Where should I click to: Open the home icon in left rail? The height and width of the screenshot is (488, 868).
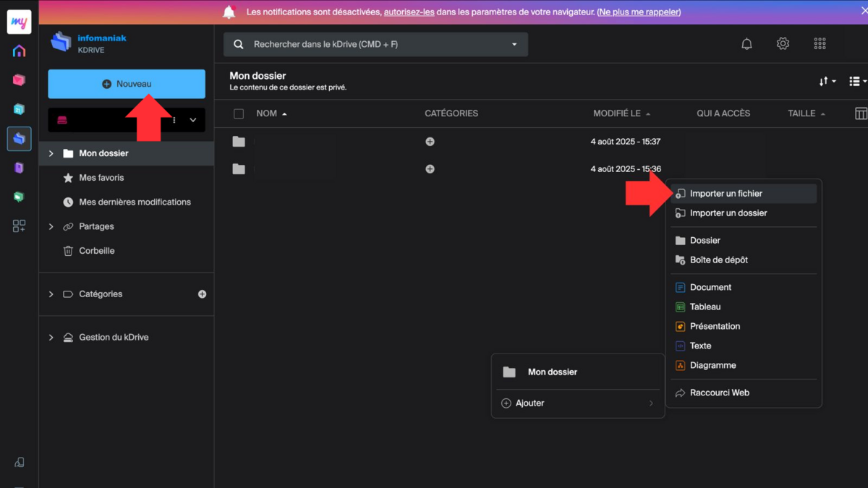tap(20, 51)
